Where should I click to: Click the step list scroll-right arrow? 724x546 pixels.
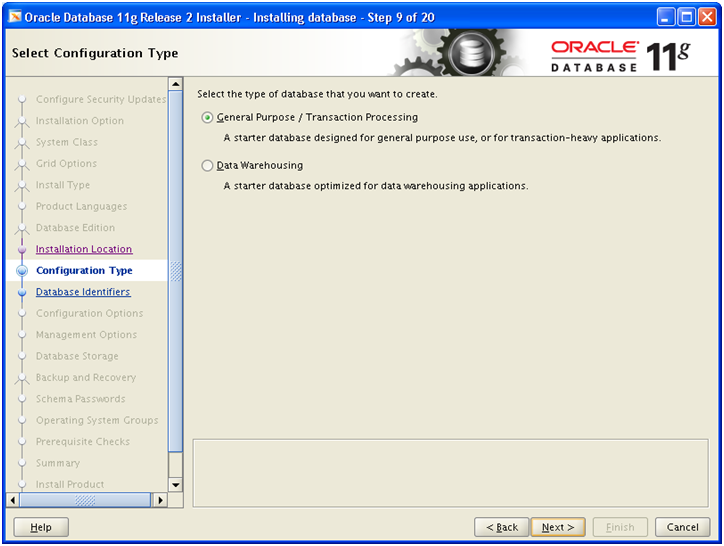pyautogui.click(x=160, y=500)
